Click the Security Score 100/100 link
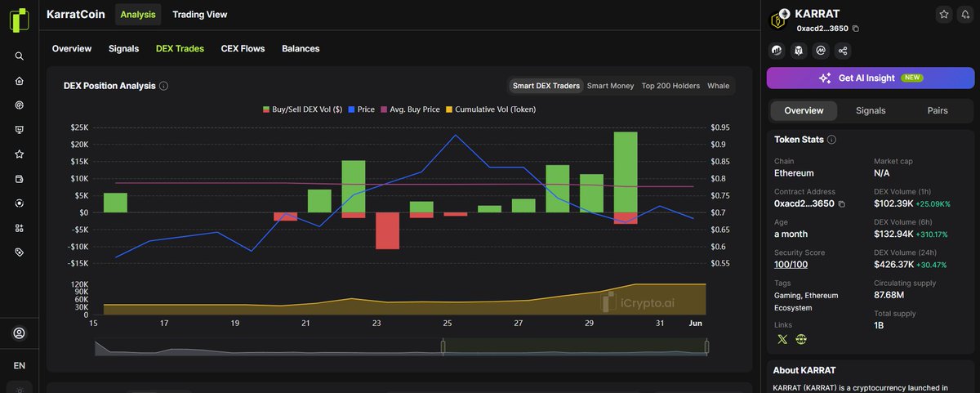 (x=791, y=264)
